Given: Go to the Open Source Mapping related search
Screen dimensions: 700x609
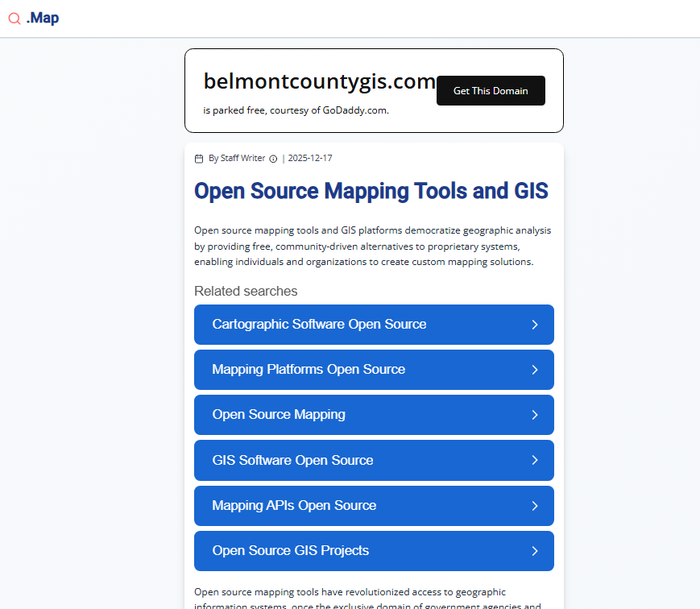Looking at the screenshot, I should click(x=279, y=415).
